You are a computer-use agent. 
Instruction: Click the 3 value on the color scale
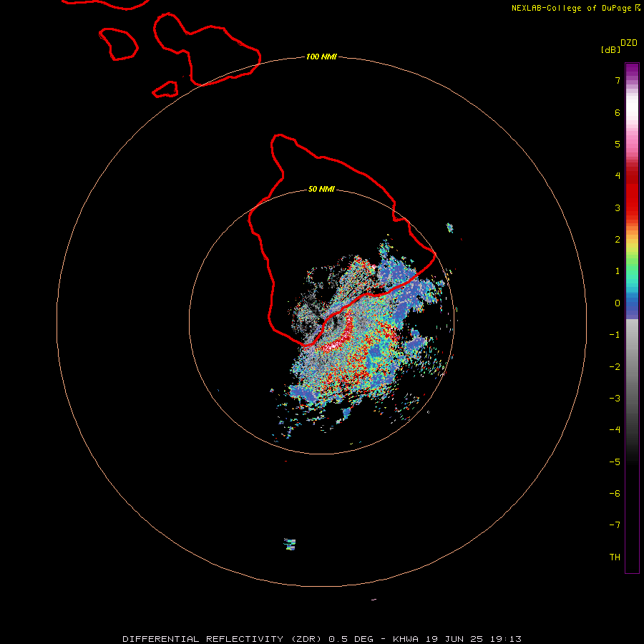click(x=618, y=208)
